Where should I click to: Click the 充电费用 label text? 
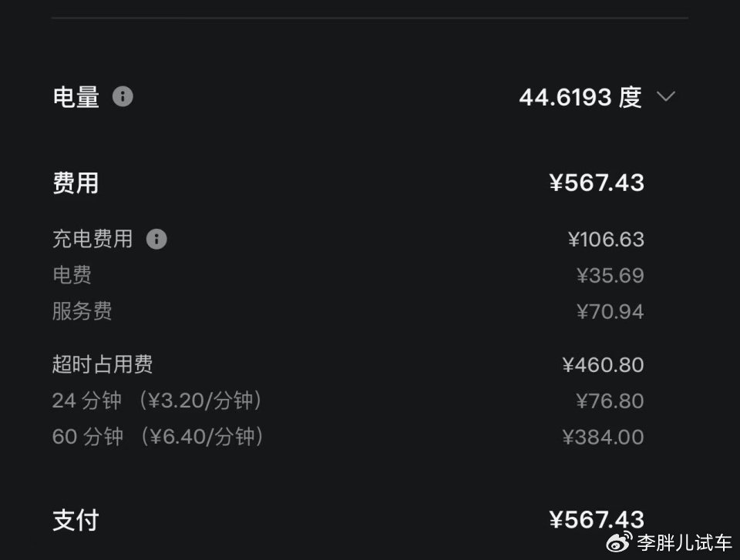click(x=92, y=239)
